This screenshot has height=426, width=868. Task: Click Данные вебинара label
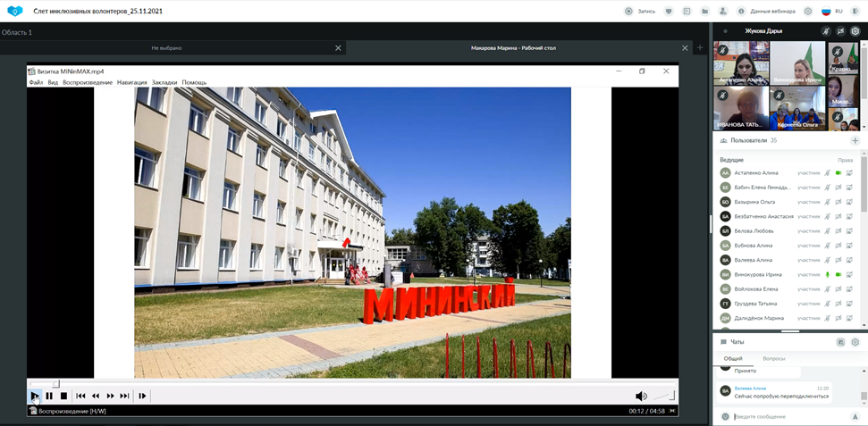click(x=772, y=11)
